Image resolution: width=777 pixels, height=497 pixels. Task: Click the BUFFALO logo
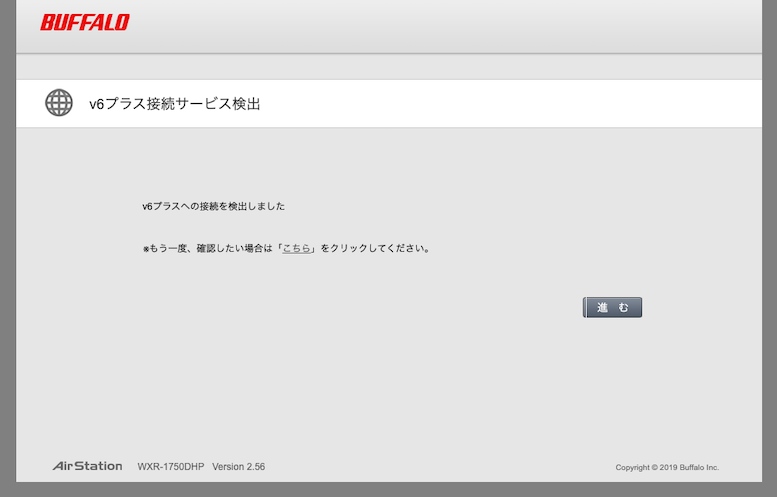click(x=85, y=22)
